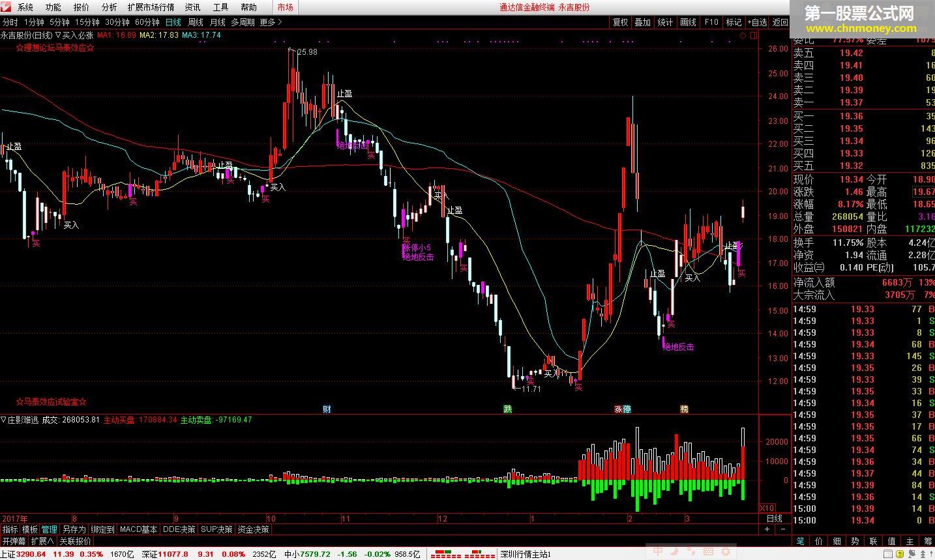Click the Tongdaxin app logo icon
This screenshot has width=935, height=560.
[7, 7]
